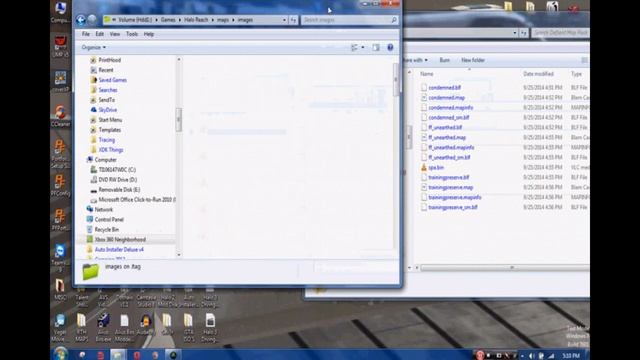This screenshot has height=360, width=640.
Task: Select condemned.blf file in back window
Action: coord(444,88)
